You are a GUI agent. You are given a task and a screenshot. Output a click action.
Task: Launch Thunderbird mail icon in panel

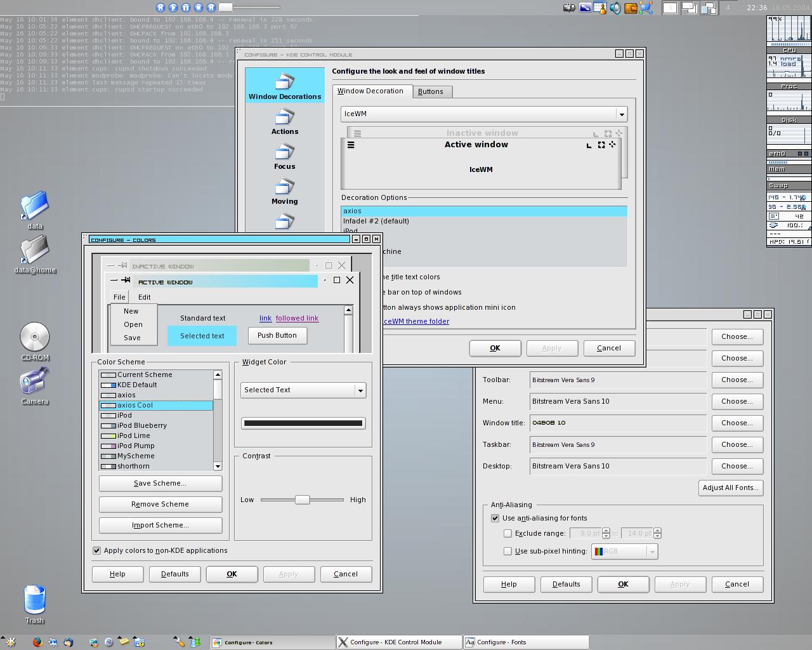coord(69,642)
